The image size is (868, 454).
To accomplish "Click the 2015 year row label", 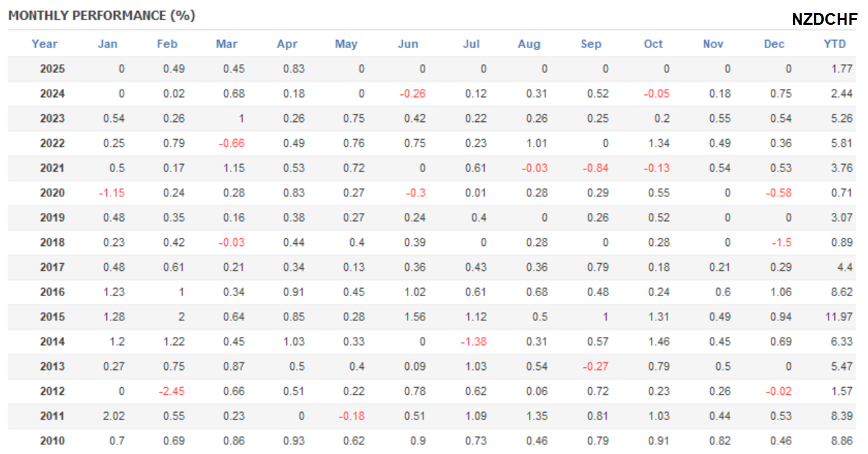I will [x=52, y=317].
